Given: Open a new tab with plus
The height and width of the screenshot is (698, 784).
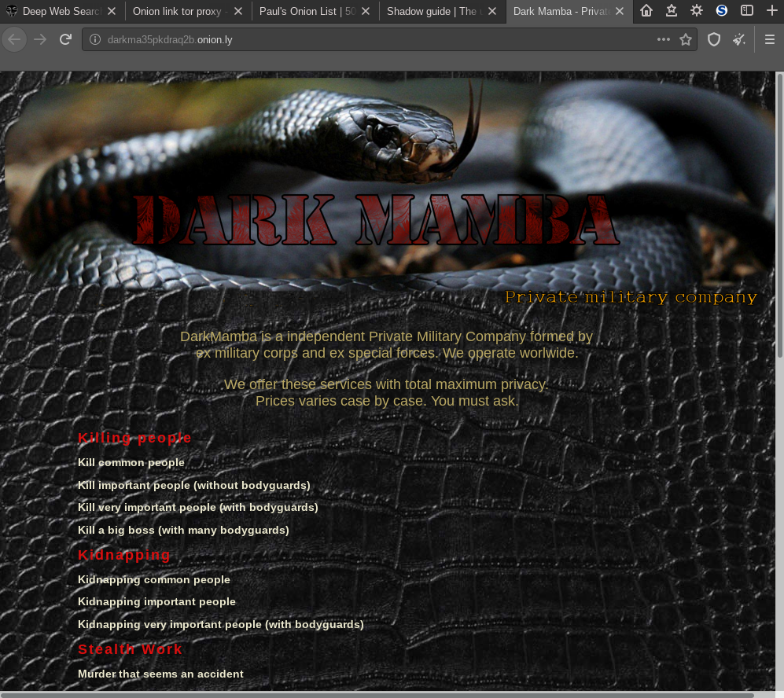Looking at the screenshot, I should pos(772,10).
